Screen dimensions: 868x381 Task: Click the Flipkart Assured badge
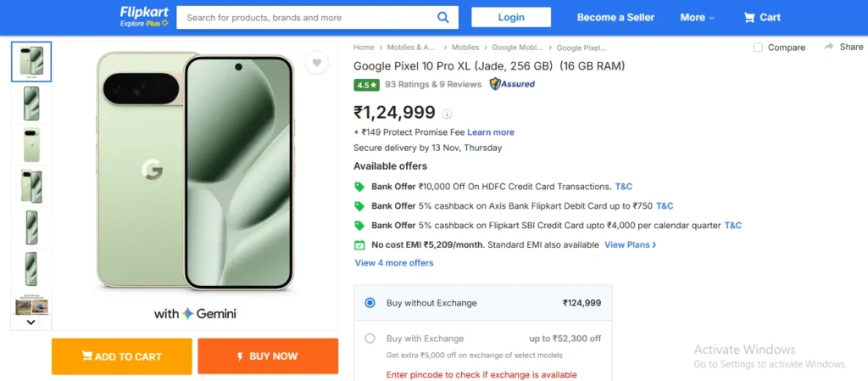(512, 84)
